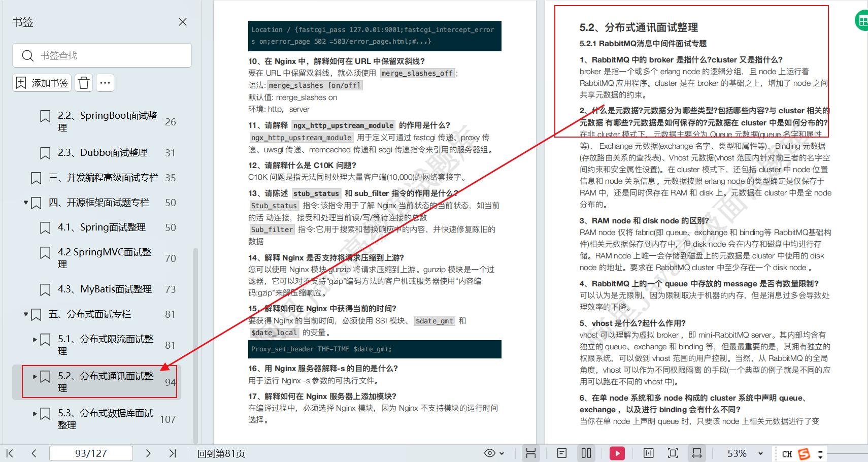868x462 pixels.
Task: Click the page number field 93/127
Action: click(x=91, y=453)
